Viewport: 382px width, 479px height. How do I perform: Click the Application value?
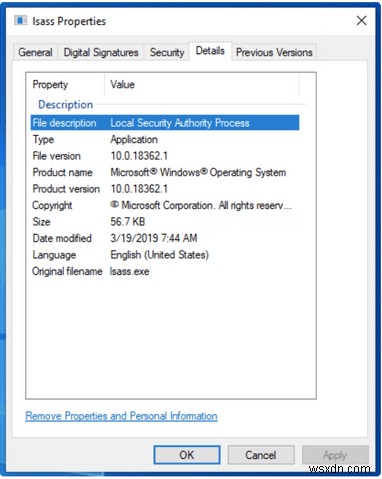coord(134,139)
